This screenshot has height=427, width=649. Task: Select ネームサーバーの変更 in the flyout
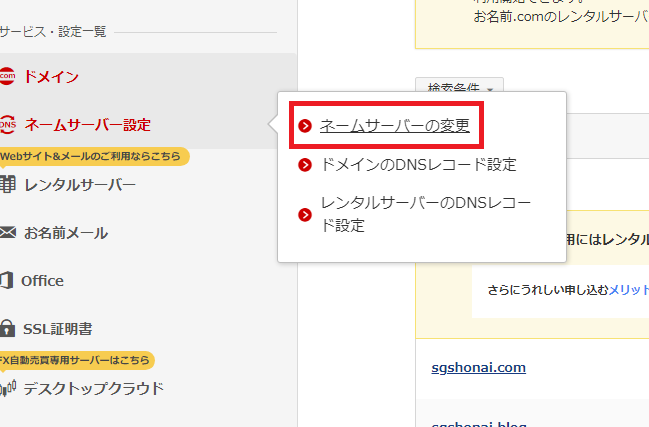(394, 125)
